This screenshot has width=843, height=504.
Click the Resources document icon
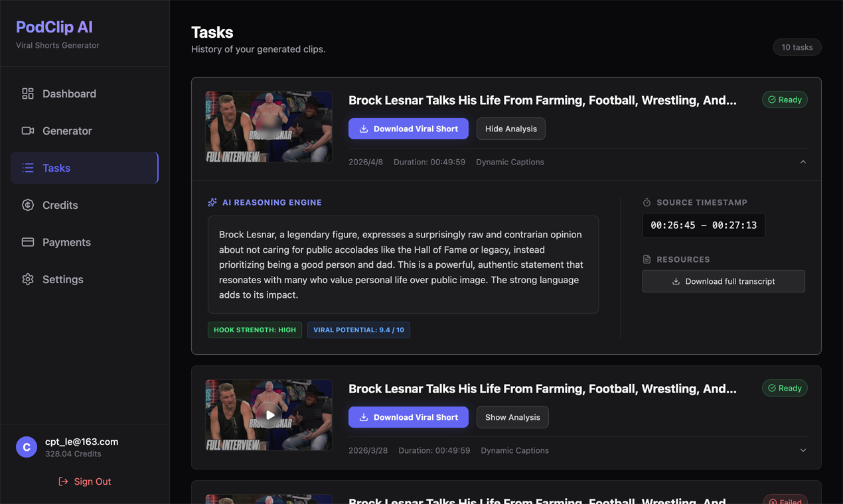coord(647,259)
